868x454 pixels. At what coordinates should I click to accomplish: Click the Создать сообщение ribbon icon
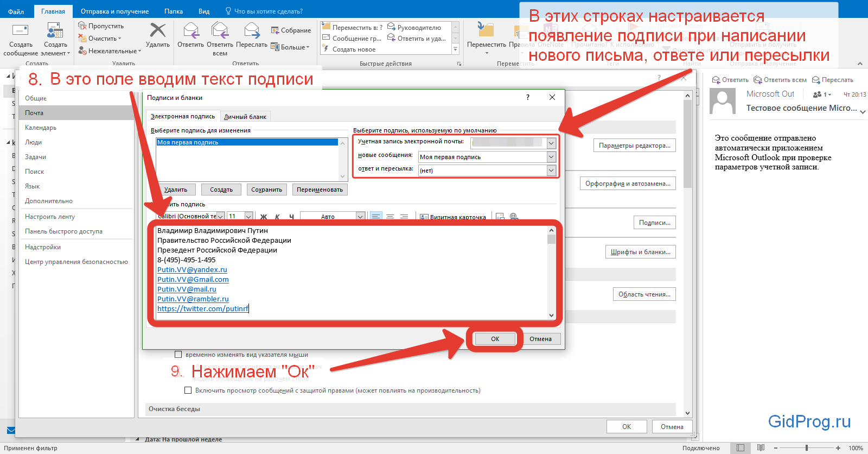(21, 33)
